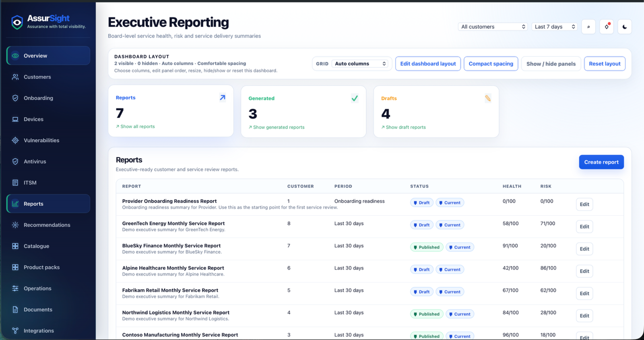644x340 pixels.
Task: Click the Antivirus shield icon
Action: point(15,162)
